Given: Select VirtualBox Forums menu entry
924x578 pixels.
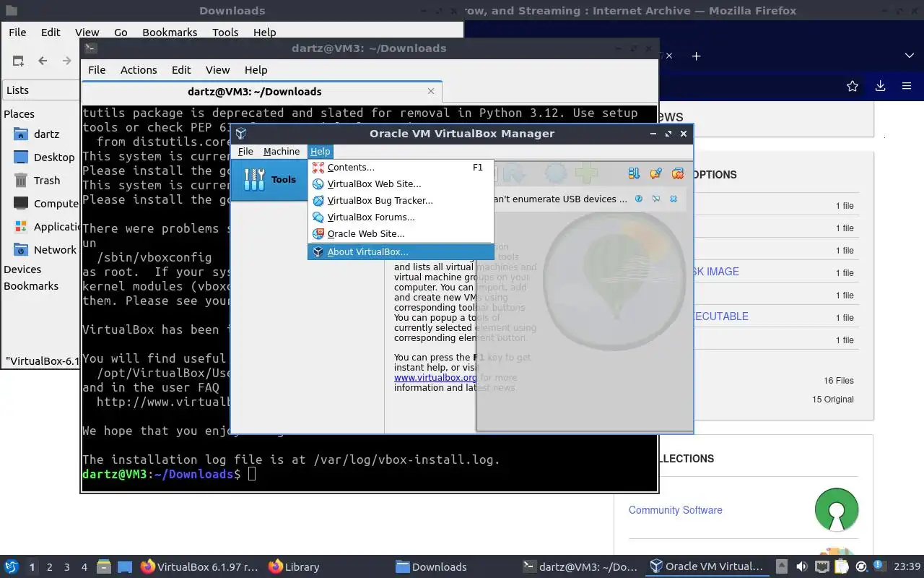Looking at the screenshot, I should point(401,217).
